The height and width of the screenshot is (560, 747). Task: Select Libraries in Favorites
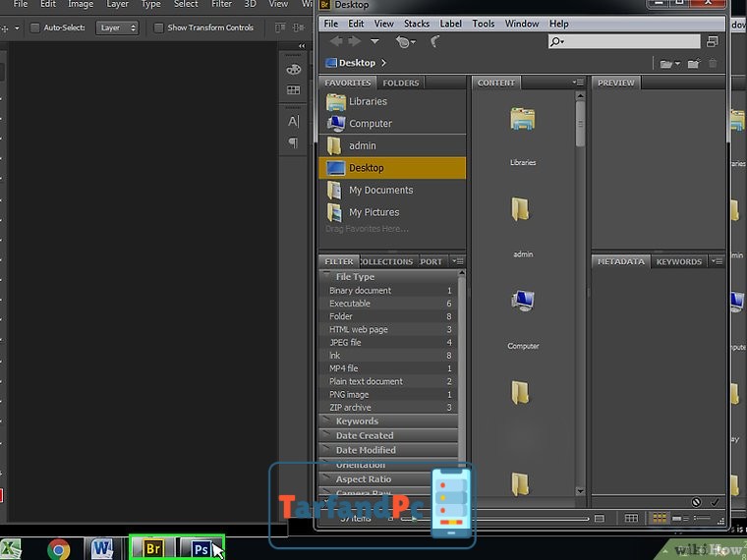[x=392, y=101]
